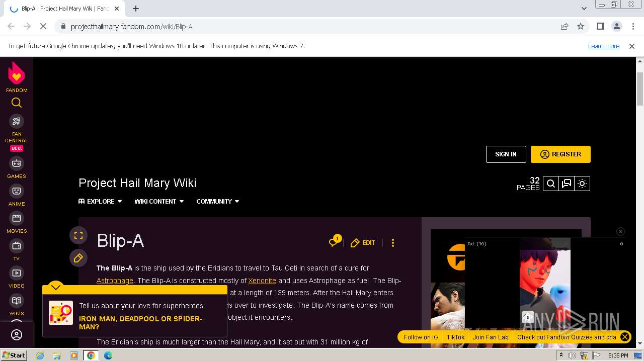Image resolution: width=644 pixels, height=362 pixels.
Task: Open the system volume tray icon
Action: (x=572, y=355)
